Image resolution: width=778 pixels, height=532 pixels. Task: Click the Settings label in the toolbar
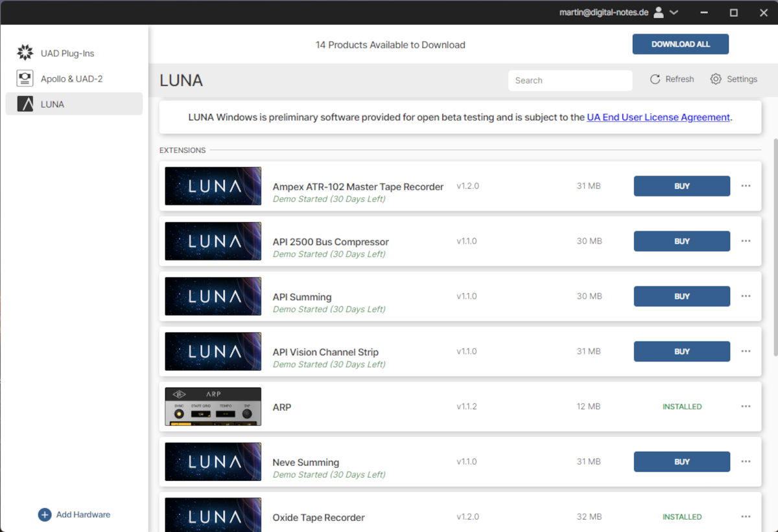pos(742,79)
